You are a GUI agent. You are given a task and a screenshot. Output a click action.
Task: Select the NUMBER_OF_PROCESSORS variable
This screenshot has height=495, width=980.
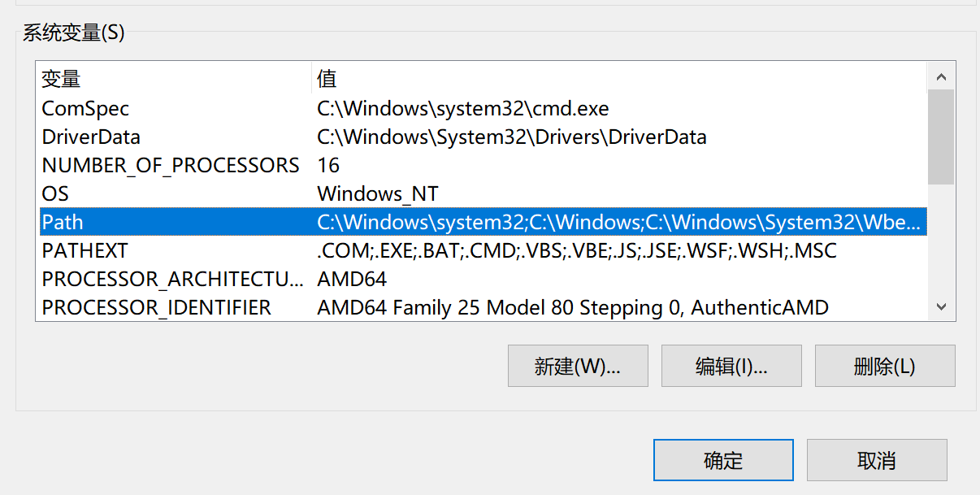tap(171, 165)
